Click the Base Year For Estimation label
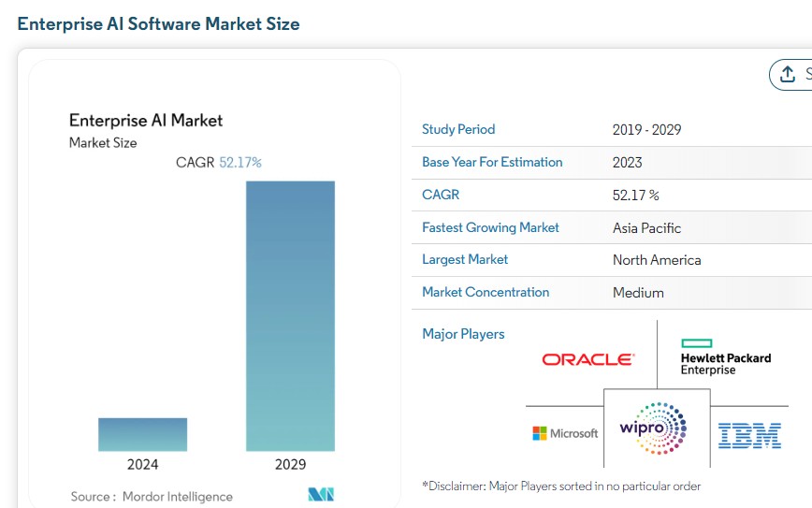 point(492,162)
